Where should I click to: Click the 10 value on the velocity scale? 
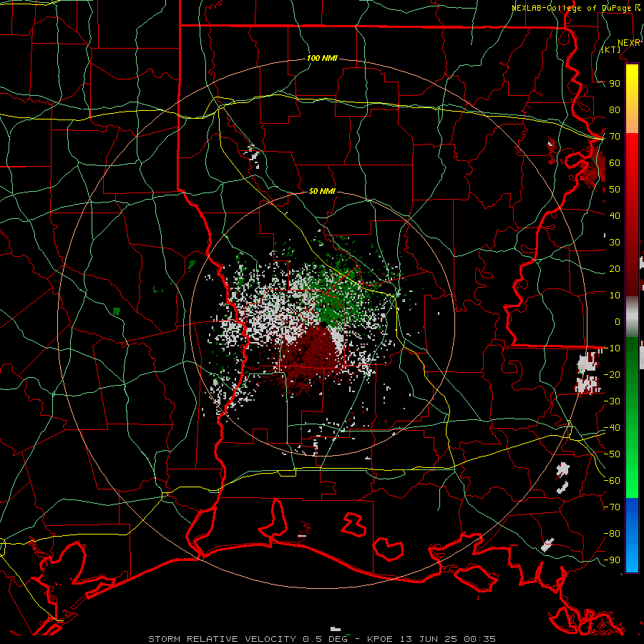click(615, 296)
